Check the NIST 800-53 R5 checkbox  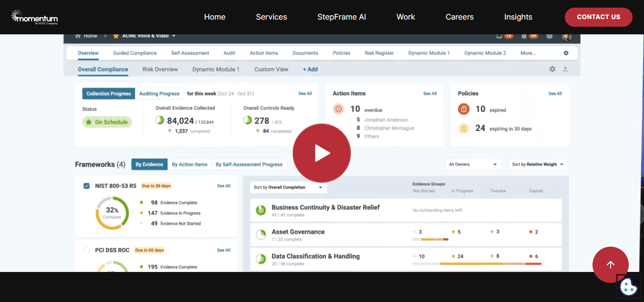86,186
